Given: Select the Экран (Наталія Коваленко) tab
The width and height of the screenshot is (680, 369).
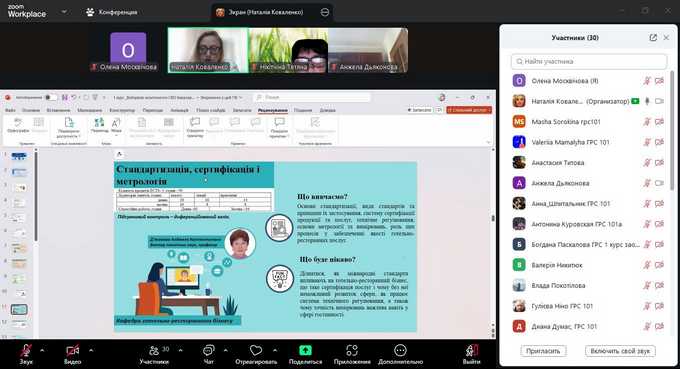Looking at the screenshot, I should [x=265, y=12].
